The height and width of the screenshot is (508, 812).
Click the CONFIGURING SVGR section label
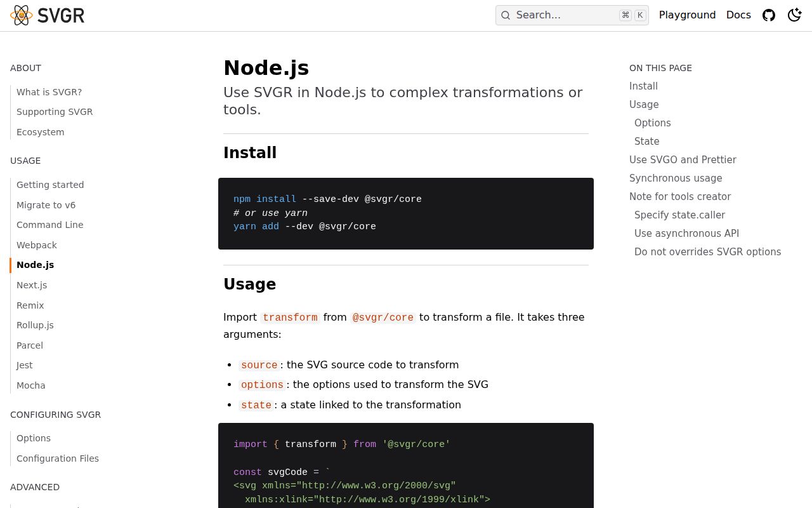(x=55, y=415)
